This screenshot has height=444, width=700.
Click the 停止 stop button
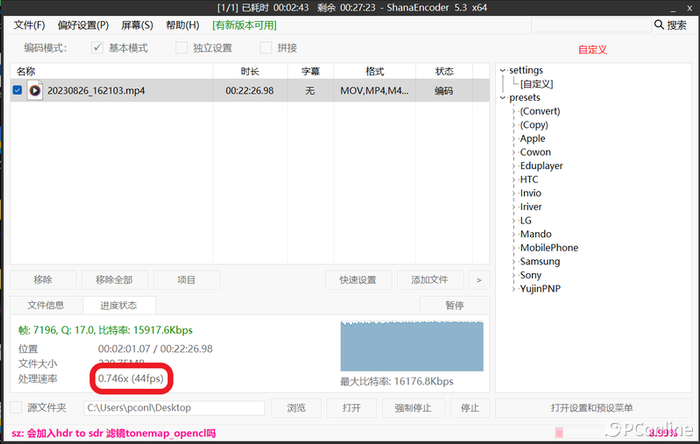470,408
